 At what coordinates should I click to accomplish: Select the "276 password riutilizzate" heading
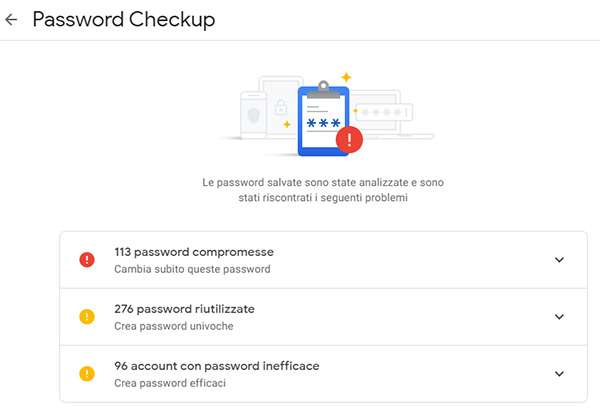190,309
